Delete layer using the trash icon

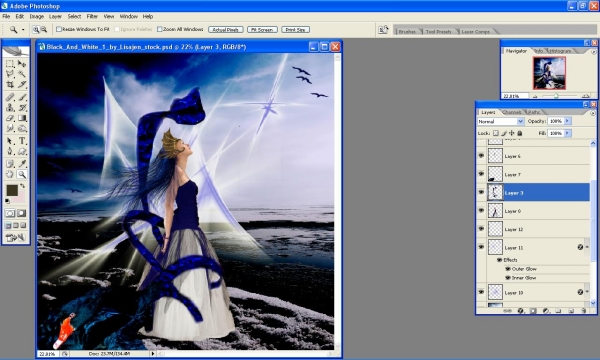[584, 311]
